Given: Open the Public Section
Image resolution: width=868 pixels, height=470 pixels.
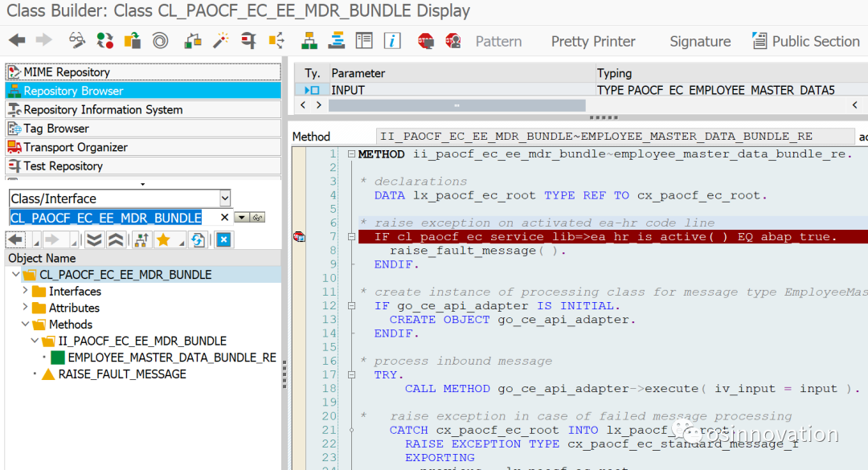Looking at the screenshot, I should coord(806,42).
